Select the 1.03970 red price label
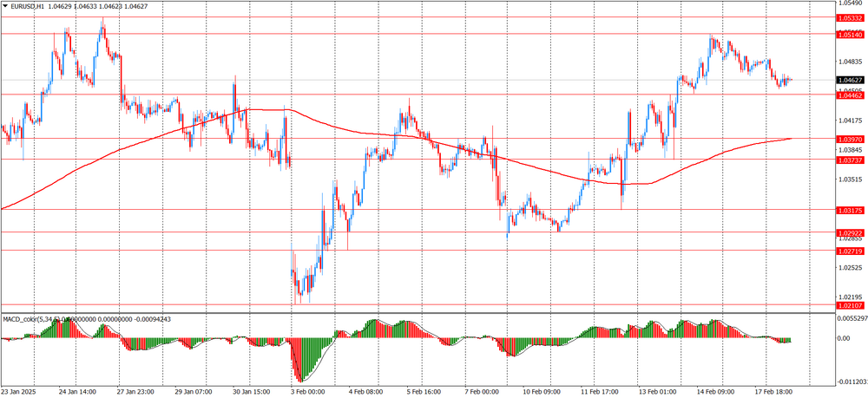Image resolution: width=868 pixels, height=398 pixels. click(850, 139)
